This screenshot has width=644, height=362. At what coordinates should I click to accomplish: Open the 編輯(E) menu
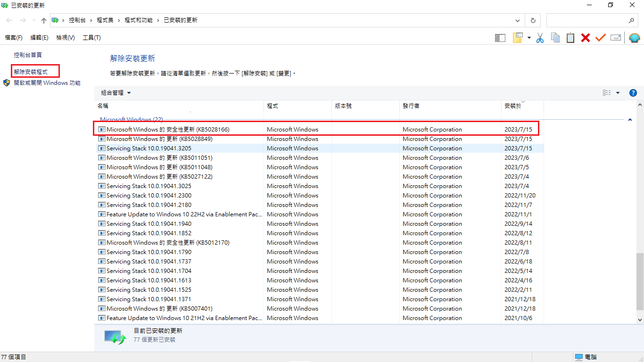(39, 38)
